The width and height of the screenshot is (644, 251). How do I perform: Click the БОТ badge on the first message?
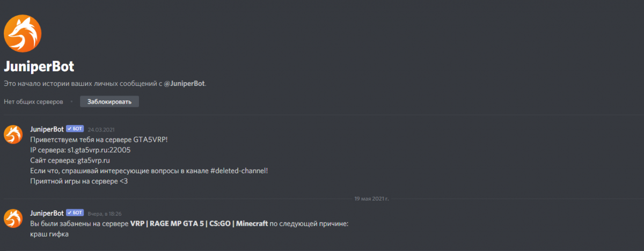pyautogui.click(x=75, y=129)
